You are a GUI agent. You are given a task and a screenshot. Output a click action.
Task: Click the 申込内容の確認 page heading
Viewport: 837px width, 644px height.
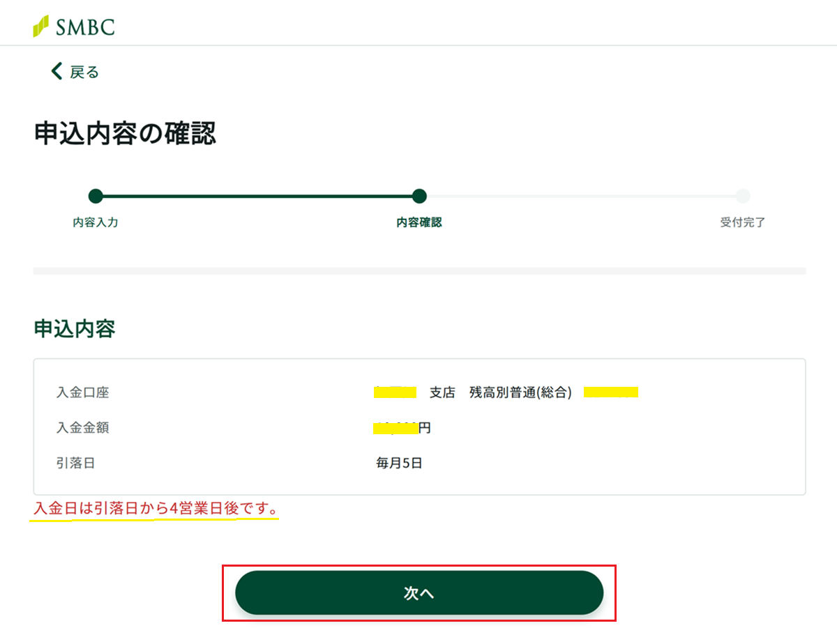point(125,134)
